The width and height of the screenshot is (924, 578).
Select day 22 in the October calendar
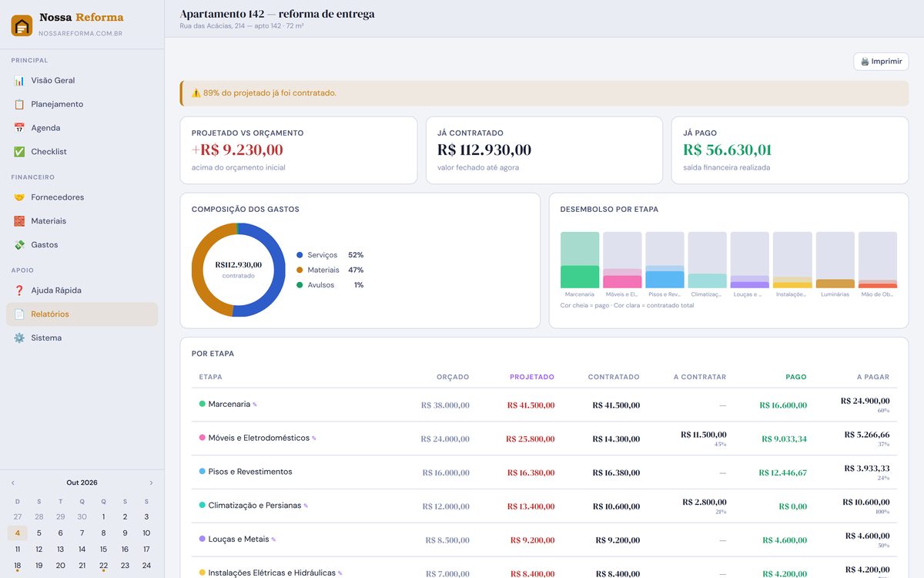103,566
